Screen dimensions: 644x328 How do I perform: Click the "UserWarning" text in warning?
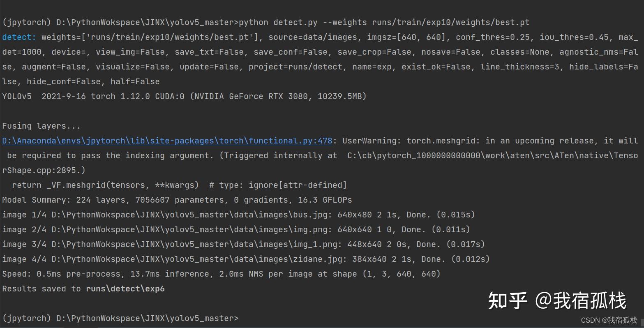coord(371,141)
